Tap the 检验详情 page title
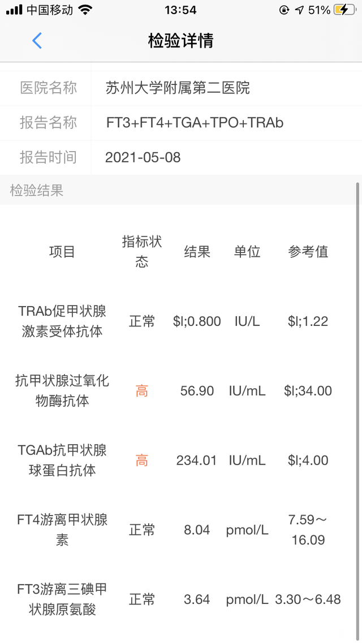The image size is (362, 644). [180, 41]
